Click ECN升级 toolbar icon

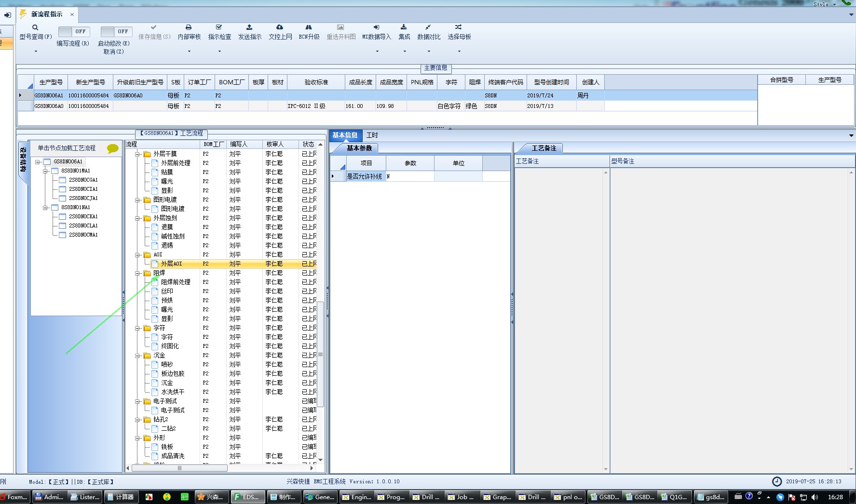(309, 27)
